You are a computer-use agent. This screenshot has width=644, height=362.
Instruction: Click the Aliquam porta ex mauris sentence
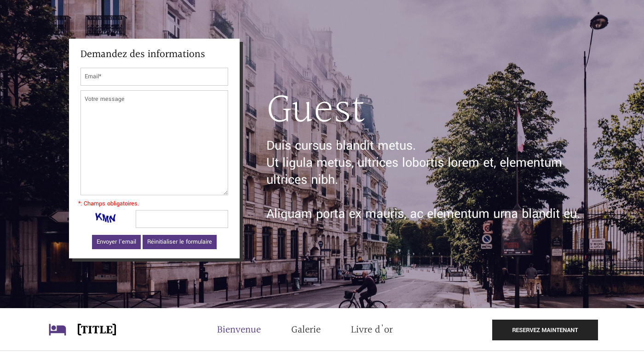(x=423, y=214)
